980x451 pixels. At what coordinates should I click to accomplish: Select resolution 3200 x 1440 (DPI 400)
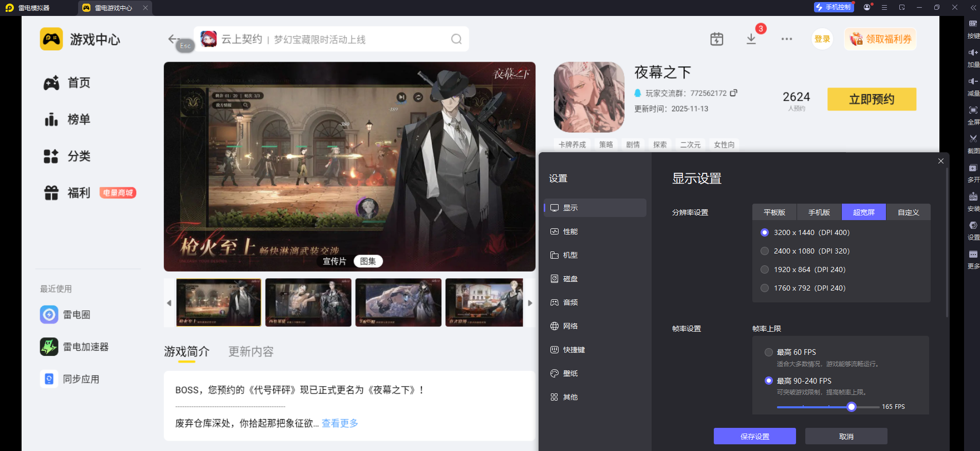pyautogui.click(x=805, y=232)
